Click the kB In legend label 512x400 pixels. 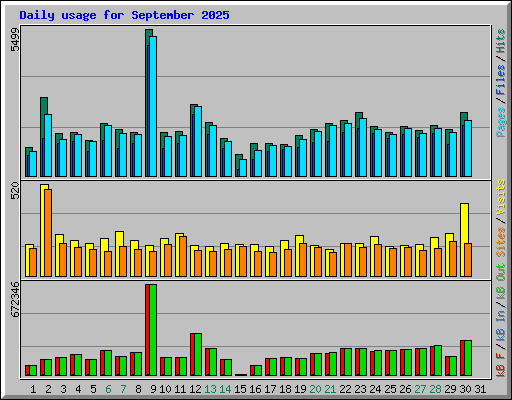(500, 326)
